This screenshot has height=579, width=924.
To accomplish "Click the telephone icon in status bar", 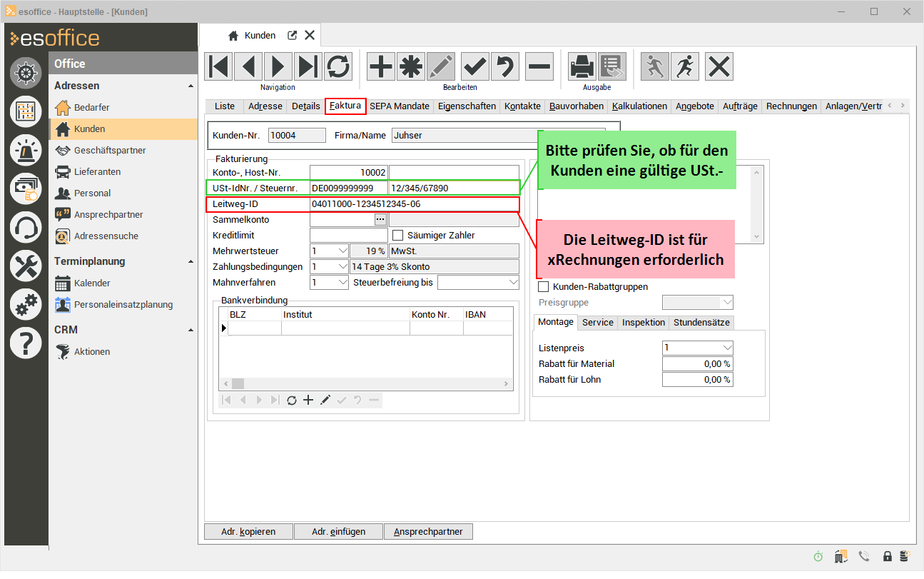I will [x=863, y=557].
